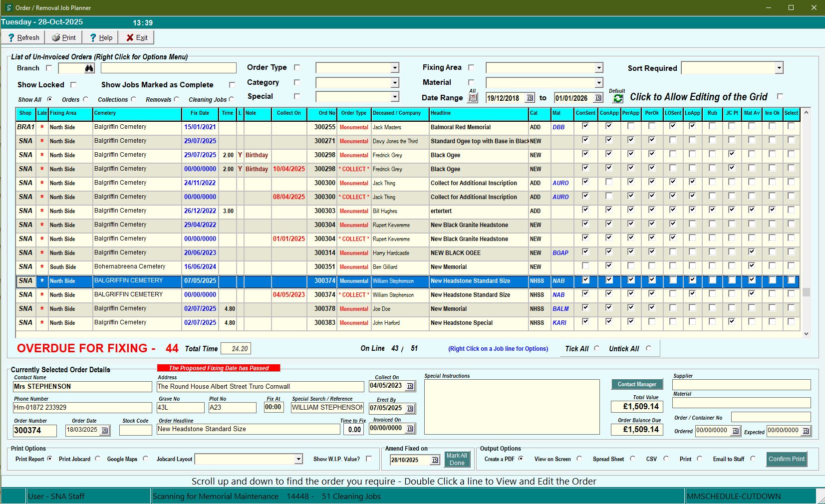Select View on Screen output option
Viewport: 825px width, 504px height.
click(x=579, y=459)
